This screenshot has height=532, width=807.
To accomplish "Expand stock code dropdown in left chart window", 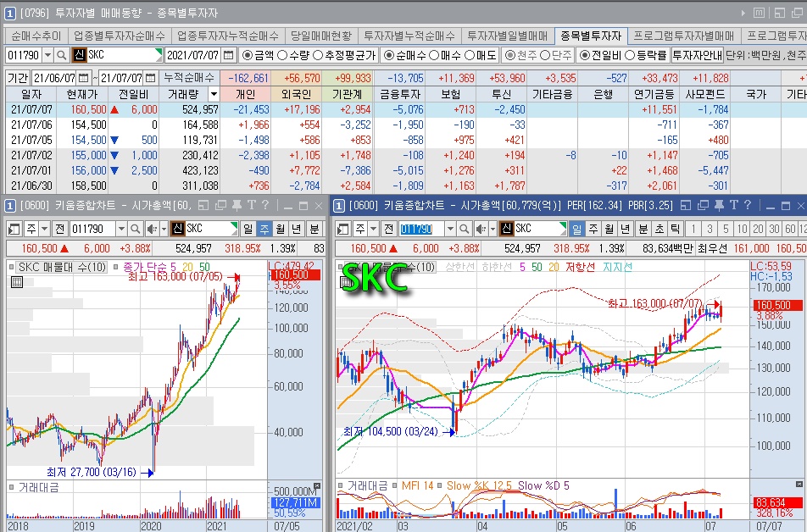I will point(121,229).
